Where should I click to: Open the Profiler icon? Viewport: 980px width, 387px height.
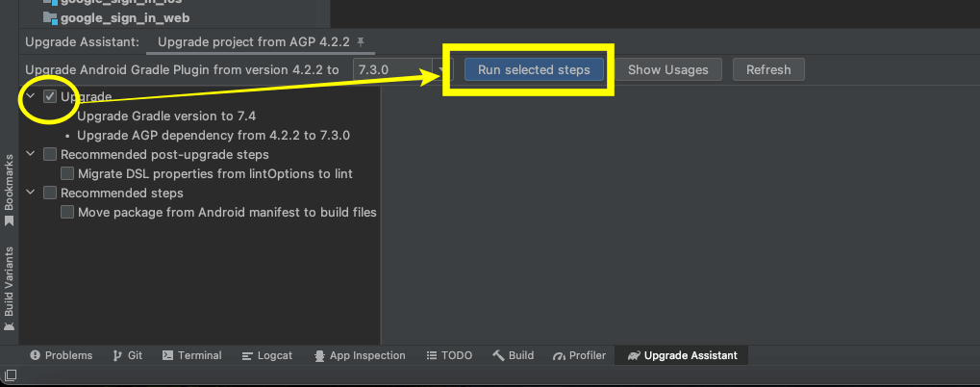559,356
